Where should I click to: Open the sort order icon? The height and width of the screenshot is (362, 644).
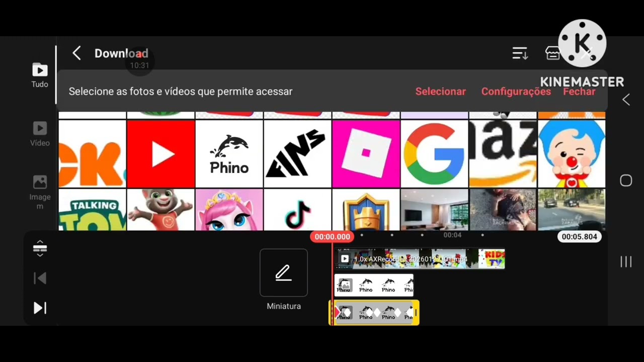520,53
